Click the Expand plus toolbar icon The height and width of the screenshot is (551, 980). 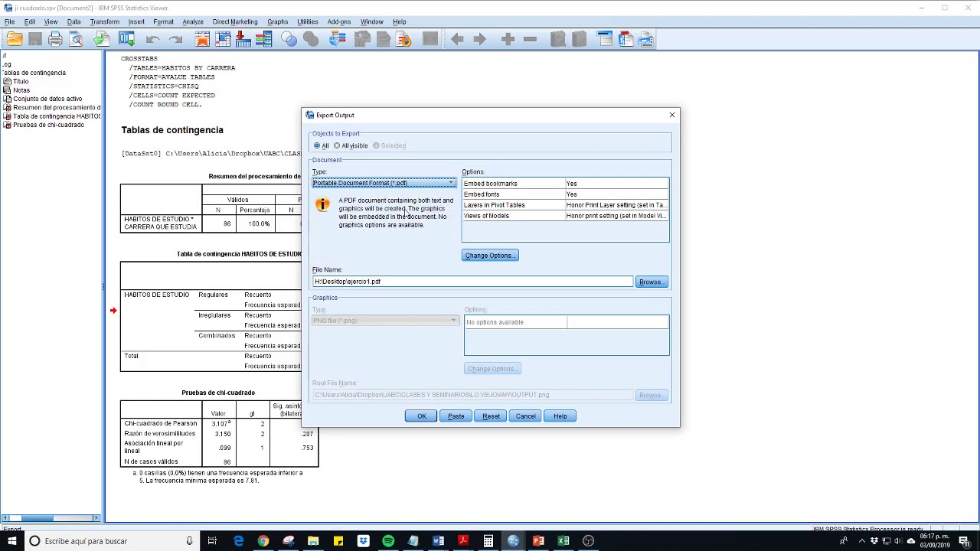point(507,39)
